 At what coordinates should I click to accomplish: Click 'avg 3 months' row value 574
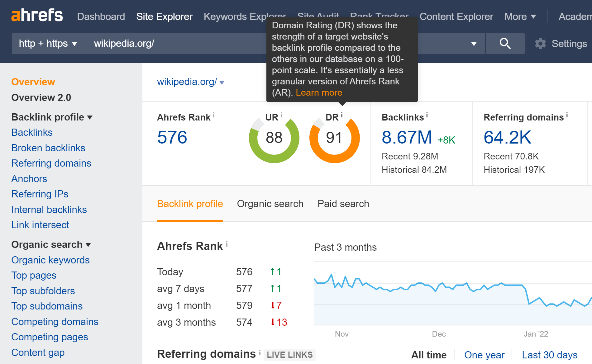[x=244, y=322]
